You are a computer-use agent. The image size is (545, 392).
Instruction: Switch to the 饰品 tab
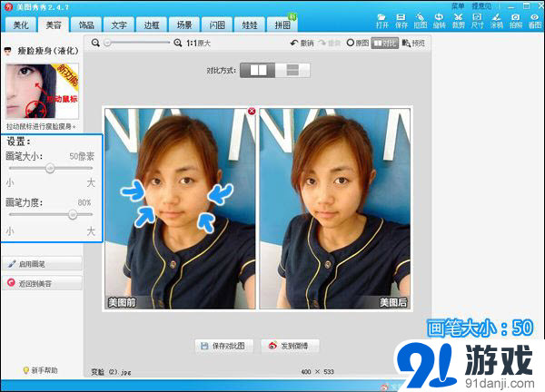click(86, 25)
